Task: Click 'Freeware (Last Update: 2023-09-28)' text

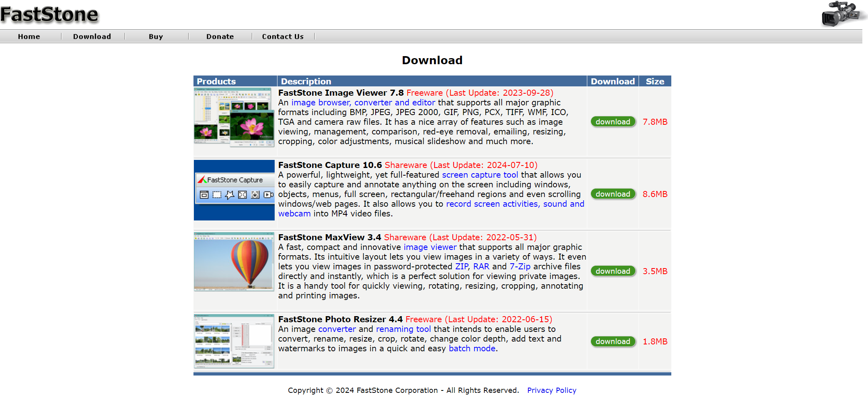Action: coord(480,93)
